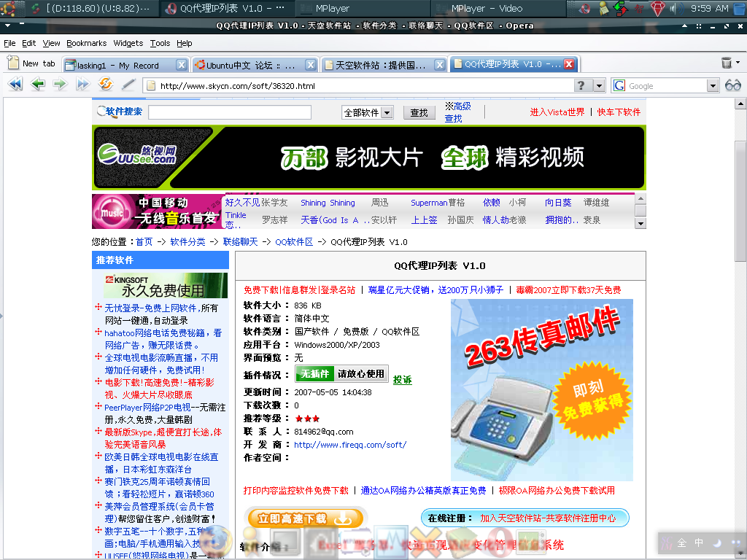Go forward with the green right arrow
The height and width of the screenshot is (560, 747).
pyautogui.click(x=60, y=85)
